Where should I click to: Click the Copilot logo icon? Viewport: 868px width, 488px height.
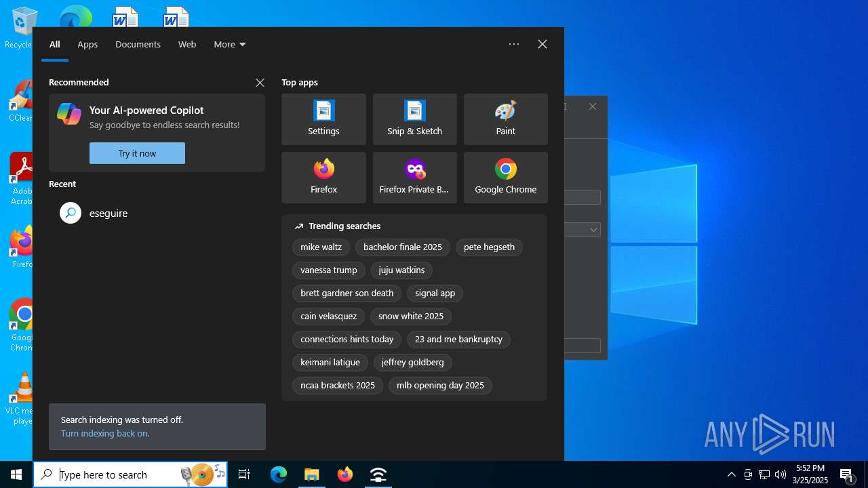click(69, 114)
